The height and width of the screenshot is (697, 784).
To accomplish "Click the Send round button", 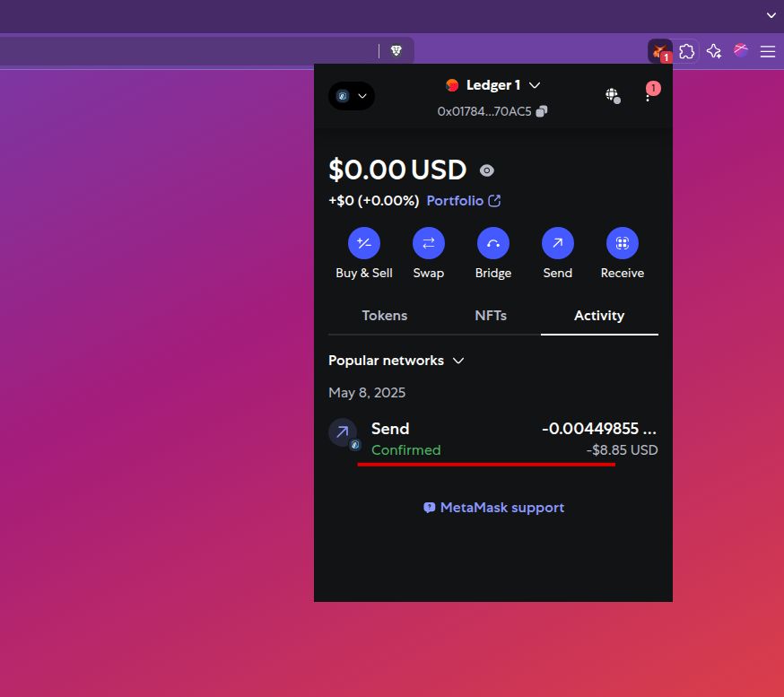I will (557, 243).
